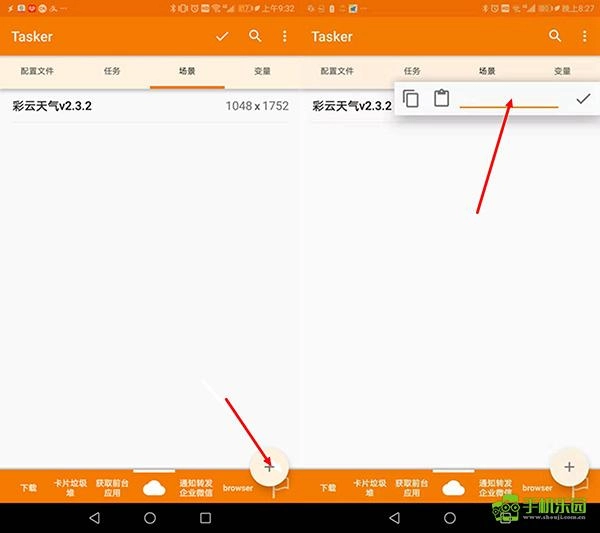Open the overflow menu on left screen
The height and width of the screenshot is (533, 600).
click(284, 37)
